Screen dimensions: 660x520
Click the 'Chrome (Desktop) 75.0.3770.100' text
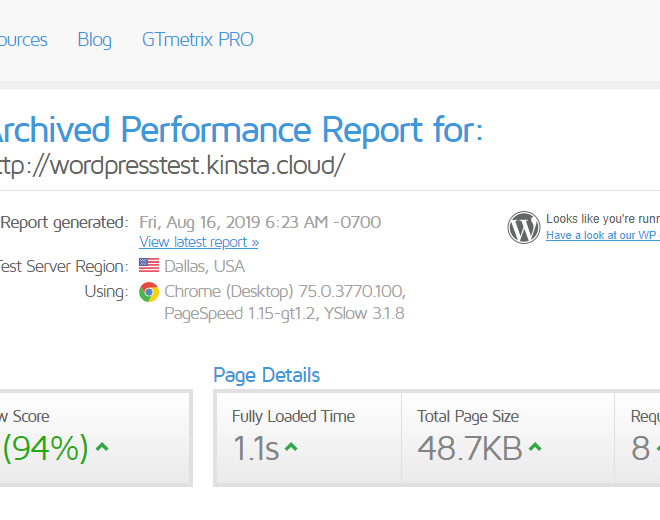tap(285, 291)
